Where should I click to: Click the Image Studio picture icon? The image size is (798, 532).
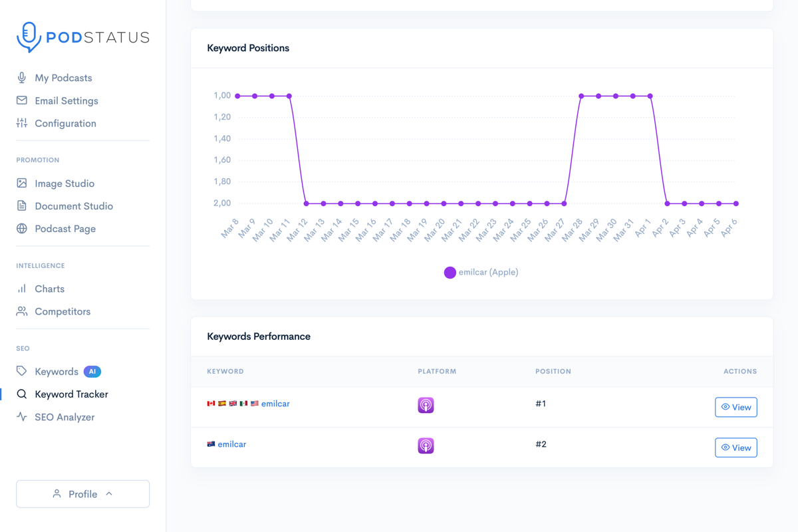click(x=22, y=183)
